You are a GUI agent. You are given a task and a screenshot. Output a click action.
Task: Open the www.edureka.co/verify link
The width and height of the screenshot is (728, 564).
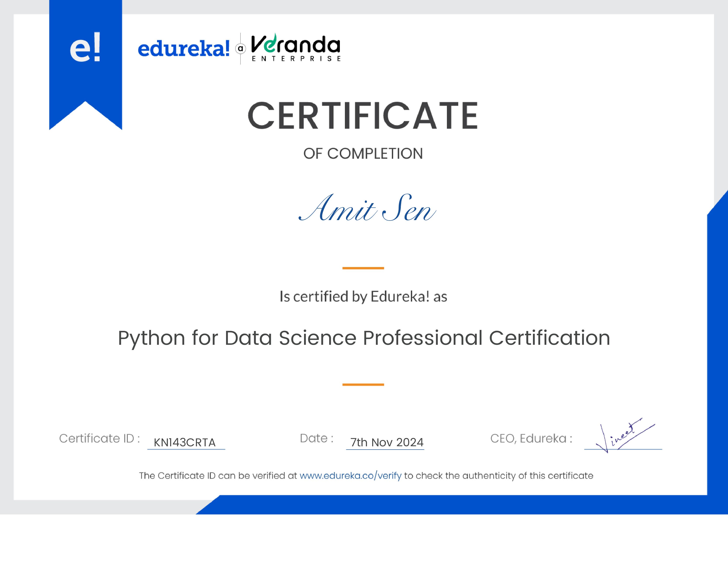coord(350,476)
